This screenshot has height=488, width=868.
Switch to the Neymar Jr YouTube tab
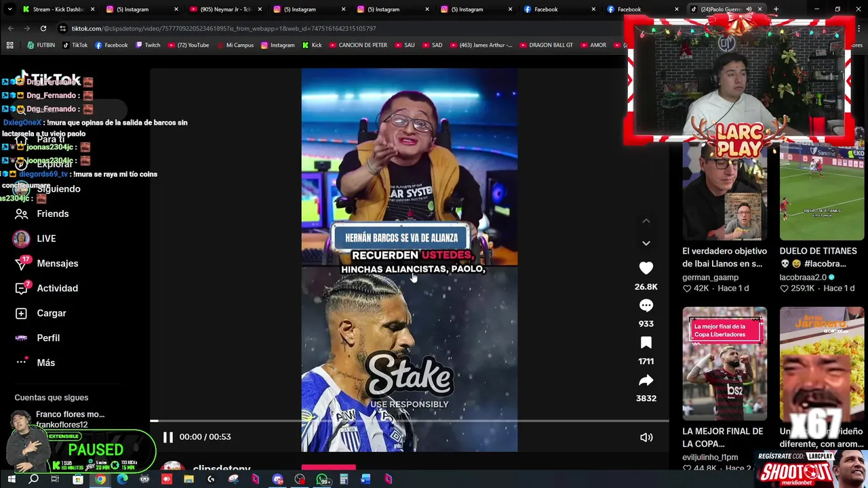pyautogui.click(x=226, y=9)
